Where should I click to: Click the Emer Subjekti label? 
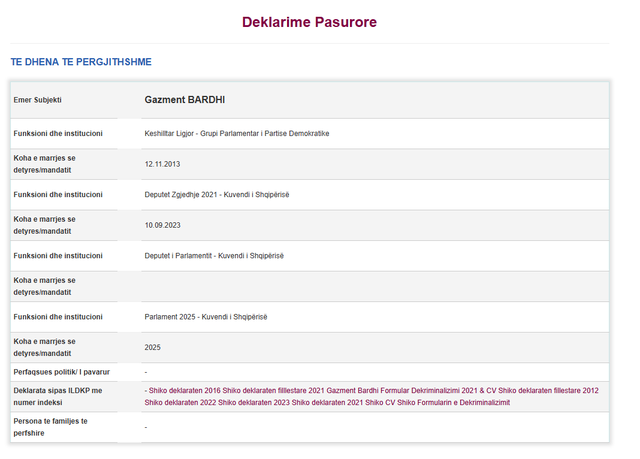point(38,100)
